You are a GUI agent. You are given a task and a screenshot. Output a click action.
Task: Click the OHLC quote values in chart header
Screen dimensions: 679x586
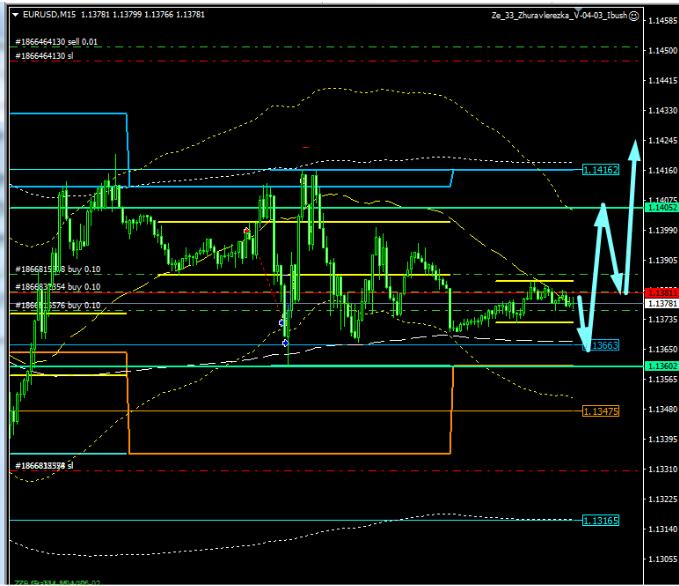coord(143,15)
